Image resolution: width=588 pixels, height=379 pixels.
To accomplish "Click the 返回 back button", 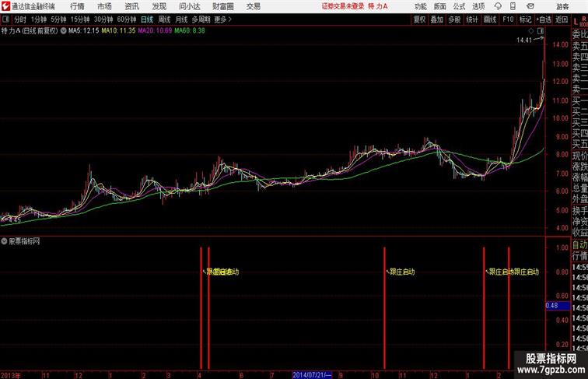I will (x=562, y=19).
